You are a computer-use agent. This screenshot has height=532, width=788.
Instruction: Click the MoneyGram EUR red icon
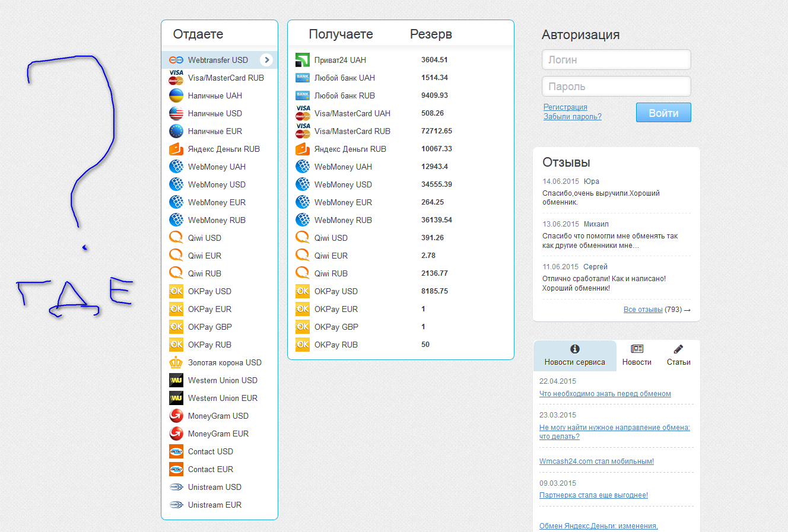[176, 434]
